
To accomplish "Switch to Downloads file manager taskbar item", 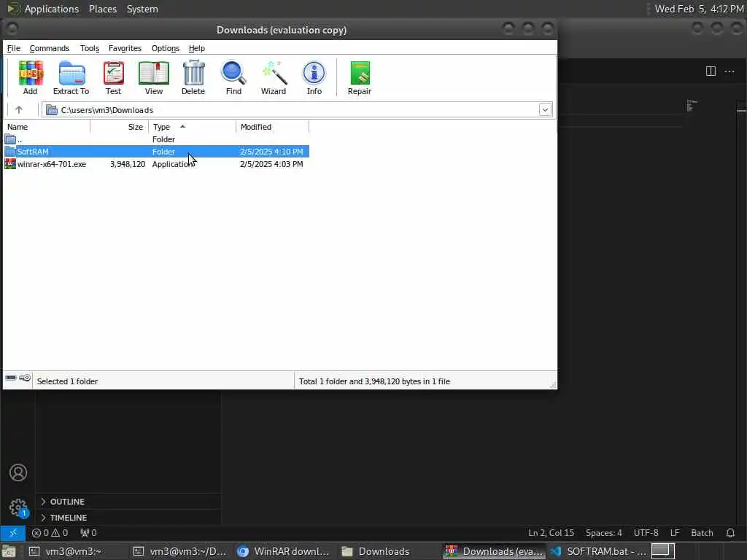I will [388, 551].
